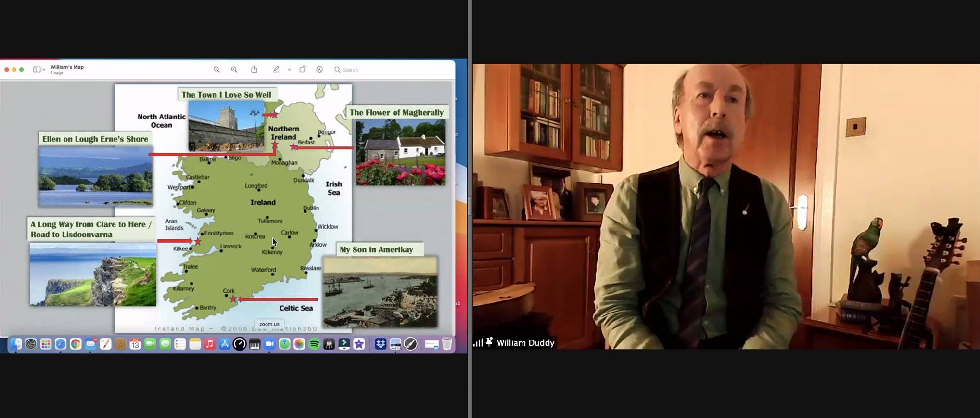Click the Music app dock icon
980x418 pixels.
pyautogui.click(x=210, y=344)
